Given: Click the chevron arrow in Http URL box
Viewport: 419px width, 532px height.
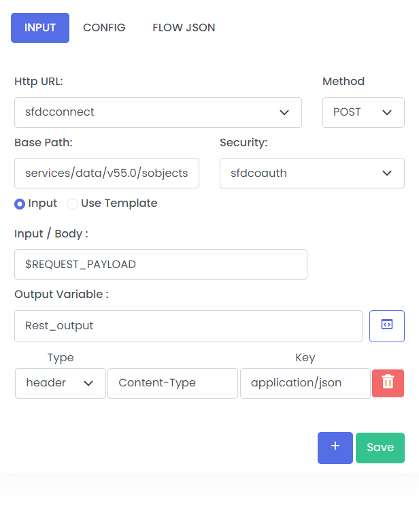Looking at the screenshot, I should click(284, 113).
